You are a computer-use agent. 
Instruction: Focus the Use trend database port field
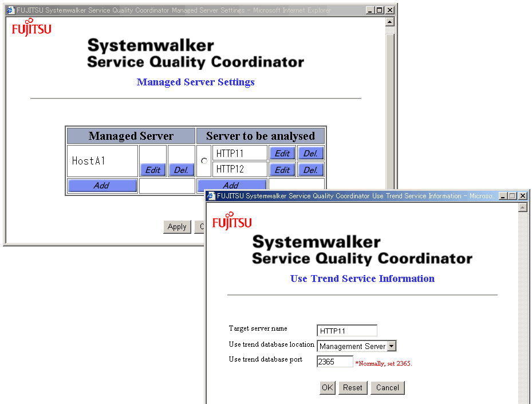click(335, 362)
